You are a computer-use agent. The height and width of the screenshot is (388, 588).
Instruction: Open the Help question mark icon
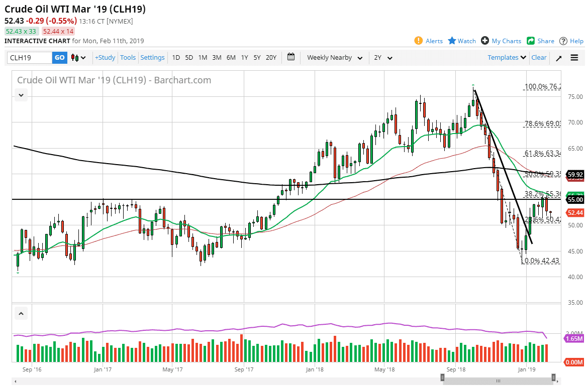coord(563,41)
